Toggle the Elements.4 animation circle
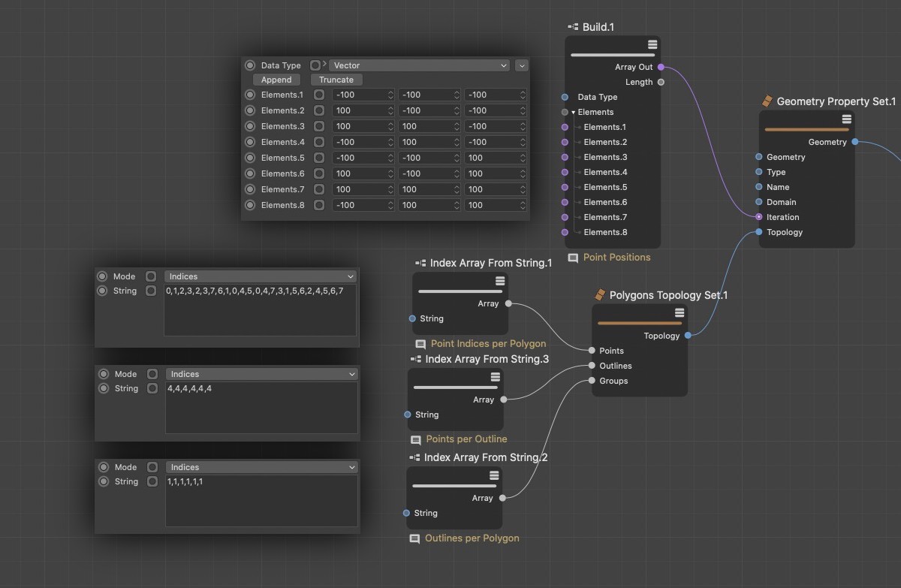The image size is (901, 588). tap(250, 142)
